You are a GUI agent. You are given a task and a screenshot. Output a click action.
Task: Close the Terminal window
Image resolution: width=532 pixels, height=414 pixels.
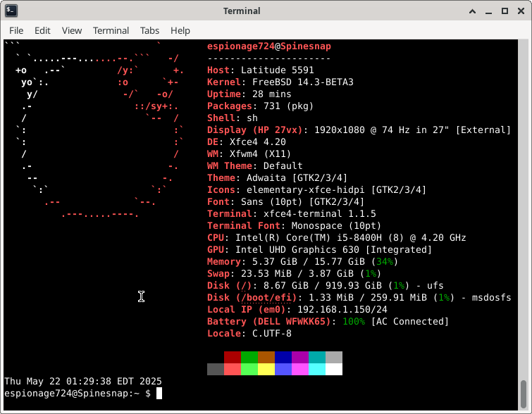520,11
